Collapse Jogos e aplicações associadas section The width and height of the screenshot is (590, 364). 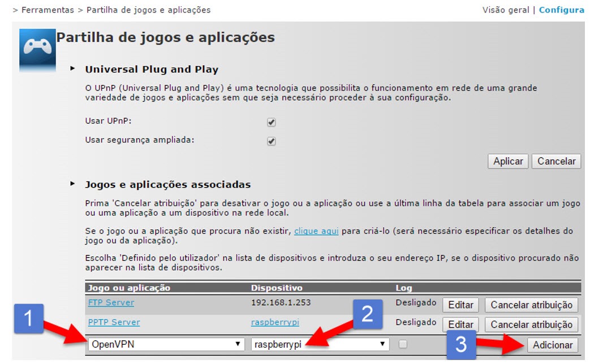click(x=72, y=184)
